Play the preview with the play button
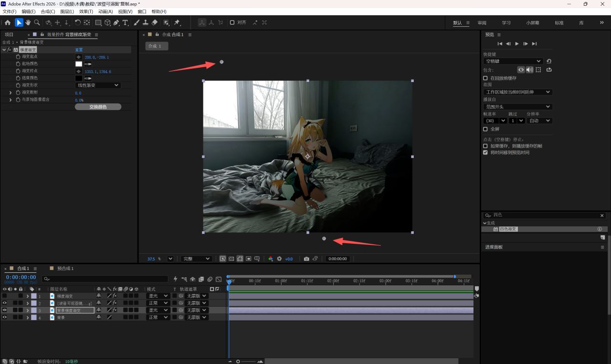The width and height of the screenshot is (611, 364). pyautogui.click(x=517, y=44)
